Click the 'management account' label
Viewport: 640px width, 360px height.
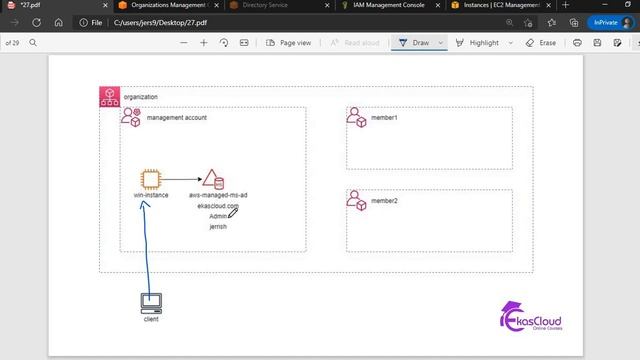(177, 118)
